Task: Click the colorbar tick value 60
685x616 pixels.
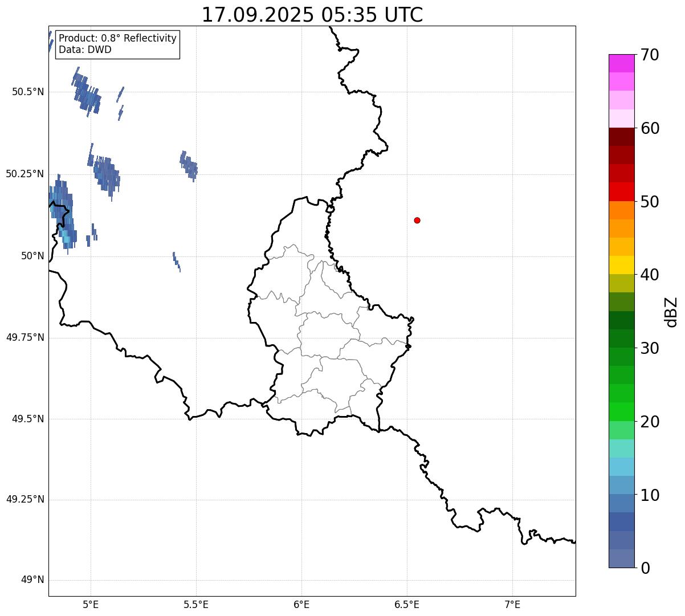Action: pos(650,128)
